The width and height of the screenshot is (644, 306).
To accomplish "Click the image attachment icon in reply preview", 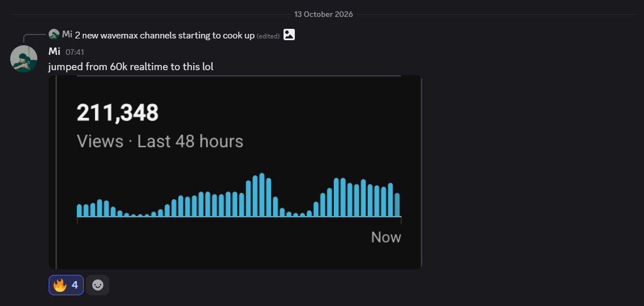I will coord(289,35).
